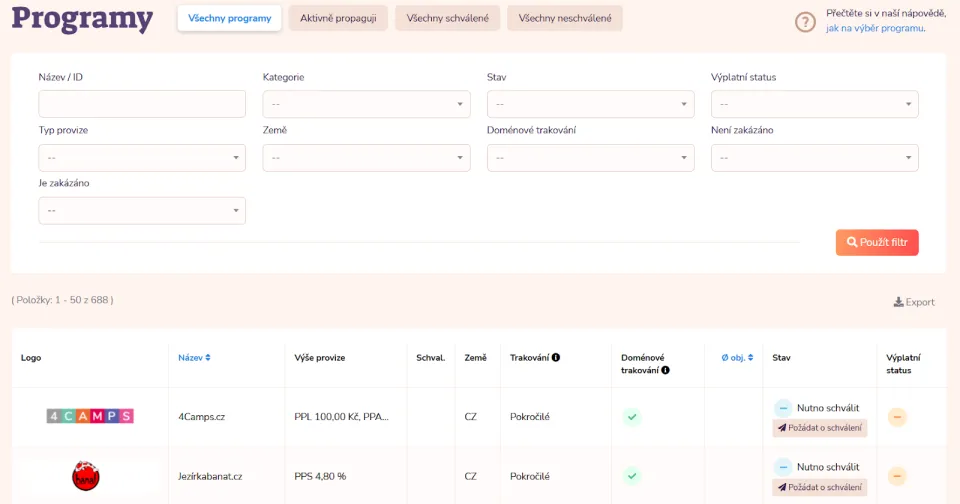Click the 'PPS 4,80 %' commission cell

coord(320,476)
